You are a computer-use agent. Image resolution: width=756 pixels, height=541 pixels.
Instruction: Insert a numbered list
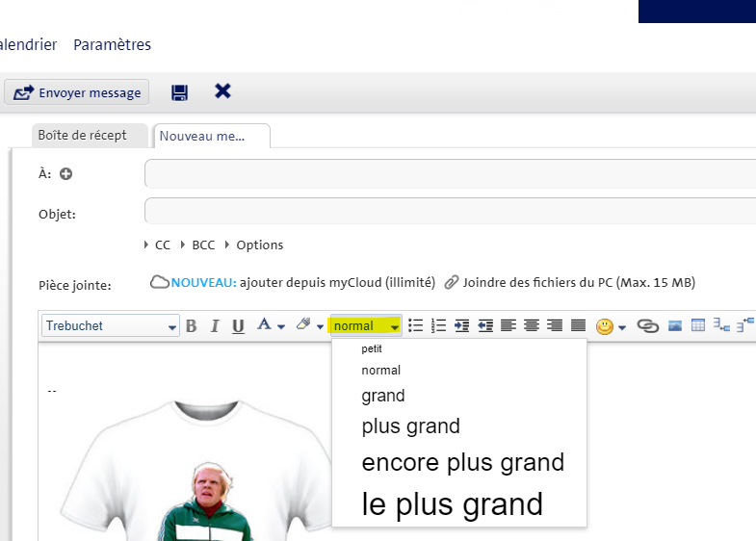[438, 325]
